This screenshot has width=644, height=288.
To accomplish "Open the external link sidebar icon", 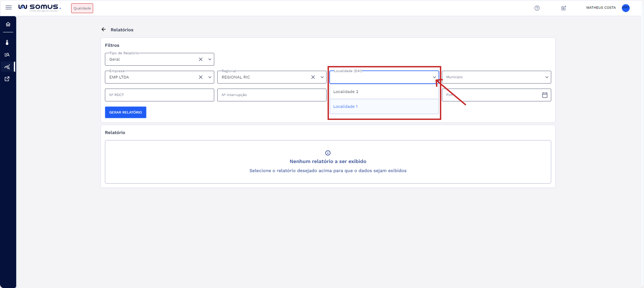I will click(x=7, y=79).
